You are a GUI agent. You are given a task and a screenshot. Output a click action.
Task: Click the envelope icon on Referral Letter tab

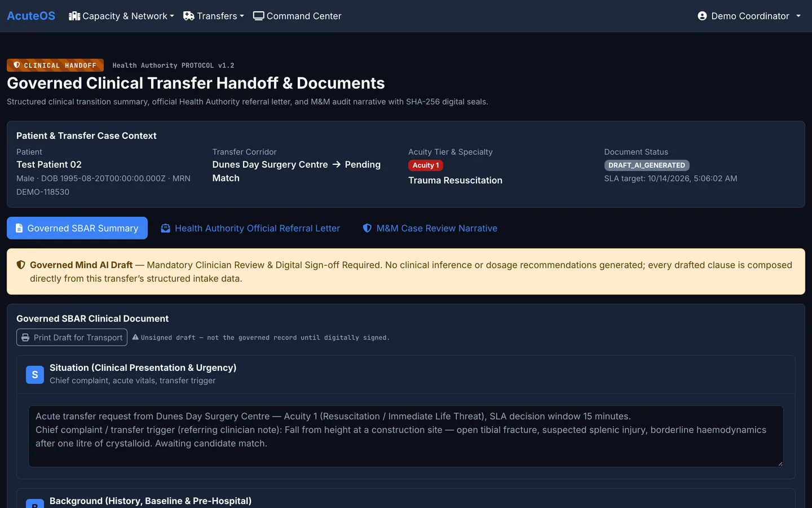pos(165,228)
